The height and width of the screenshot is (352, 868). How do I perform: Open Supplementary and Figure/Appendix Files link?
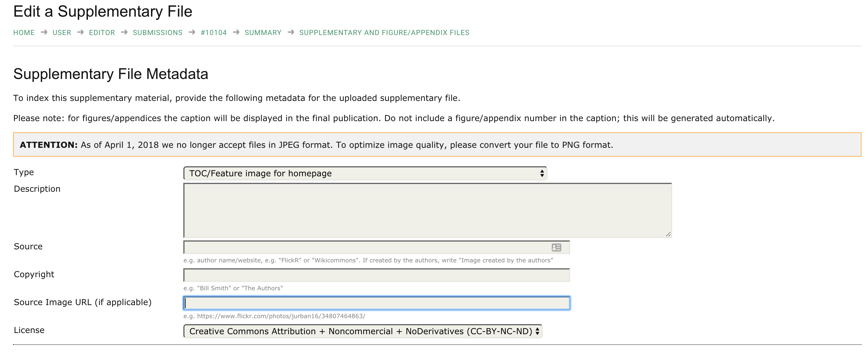click(x=384, y=33)
